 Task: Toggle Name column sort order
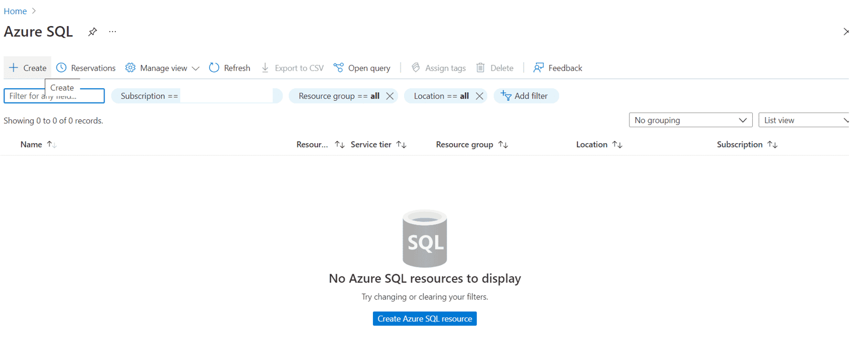[50, 144]
